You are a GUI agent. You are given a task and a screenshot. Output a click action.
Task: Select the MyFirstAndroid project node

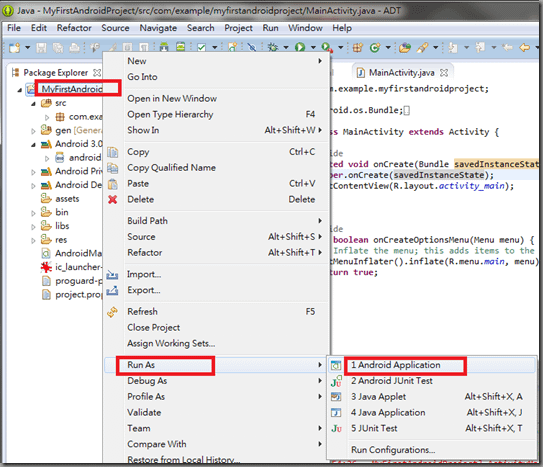(x=72, y=89)
